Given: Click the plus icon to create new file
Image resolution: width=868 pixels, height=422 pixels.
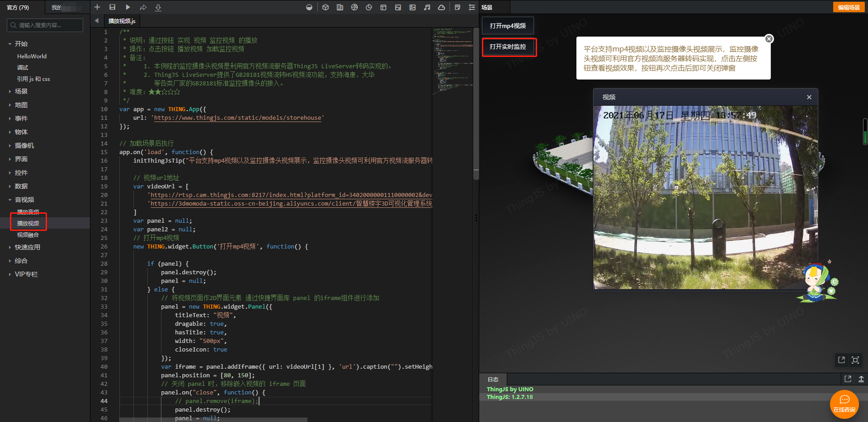Looking at the screenshot, I should pos(97,7).
